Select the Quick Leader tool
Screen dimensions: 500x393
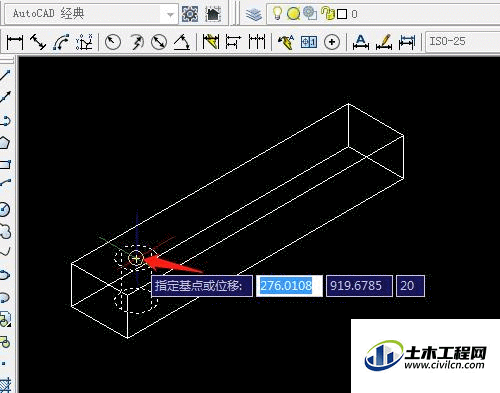pos(286,42)
